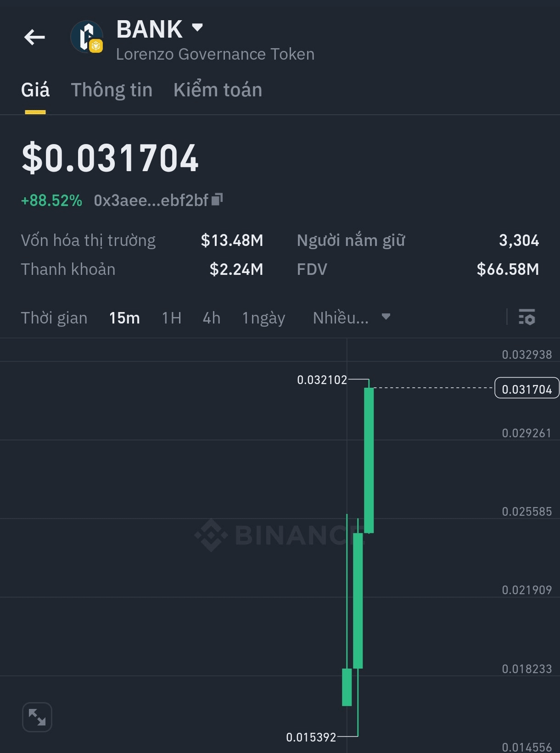Switch to the Thông tin tab
Image resolution: width=560 pixels, height=753 pixels.
112,90
